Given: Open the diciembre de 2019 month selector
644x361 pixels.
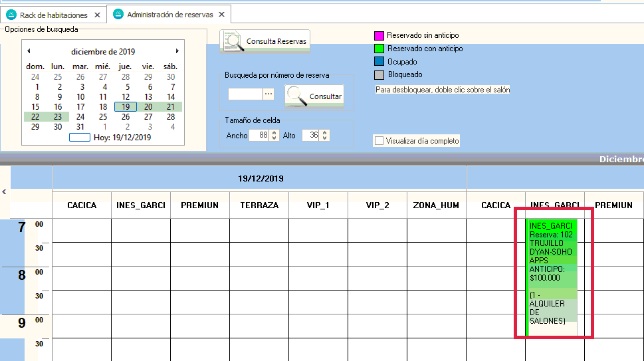Looking at the screenshot, I should pos(102,51).
